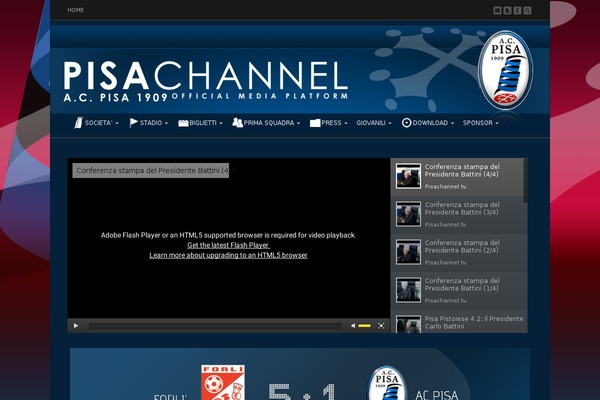The width and height of the screenshot is (600, 400).
Task: Expand the SOCIETA' dropdown arrow
Action: pos(117,123)
